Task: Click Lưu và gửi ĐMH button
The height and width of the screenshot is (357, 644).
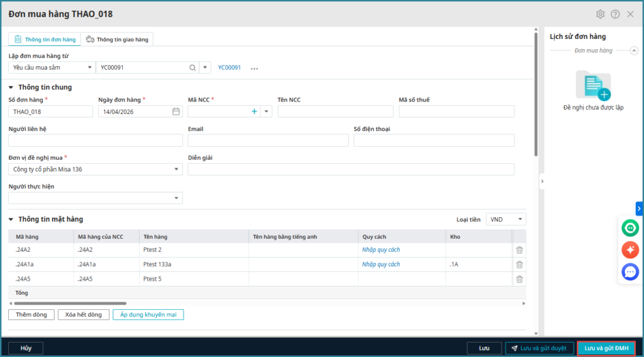Action: pyautogui.click(x=606, y=348)
